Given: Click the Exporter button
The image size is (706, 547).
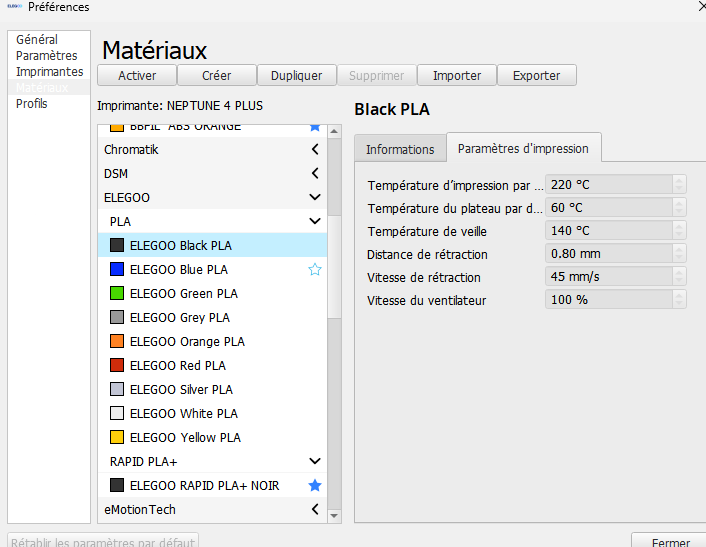Looking at the screenshot, I should [537, 75].
